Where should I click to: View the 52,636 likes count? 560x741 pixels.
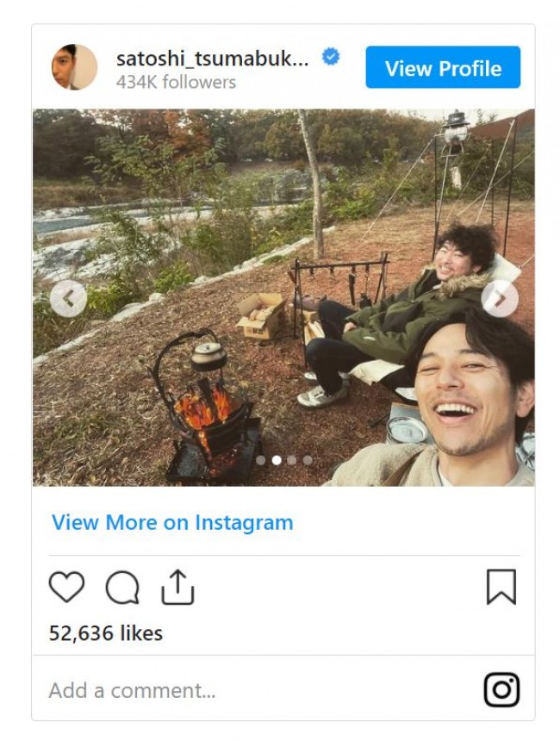tap(106, 633)
